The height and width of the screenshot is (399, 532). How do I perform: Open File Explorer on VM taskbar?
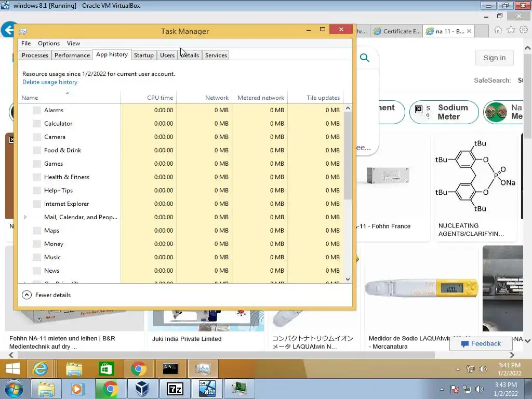click(x=74, y=368)
